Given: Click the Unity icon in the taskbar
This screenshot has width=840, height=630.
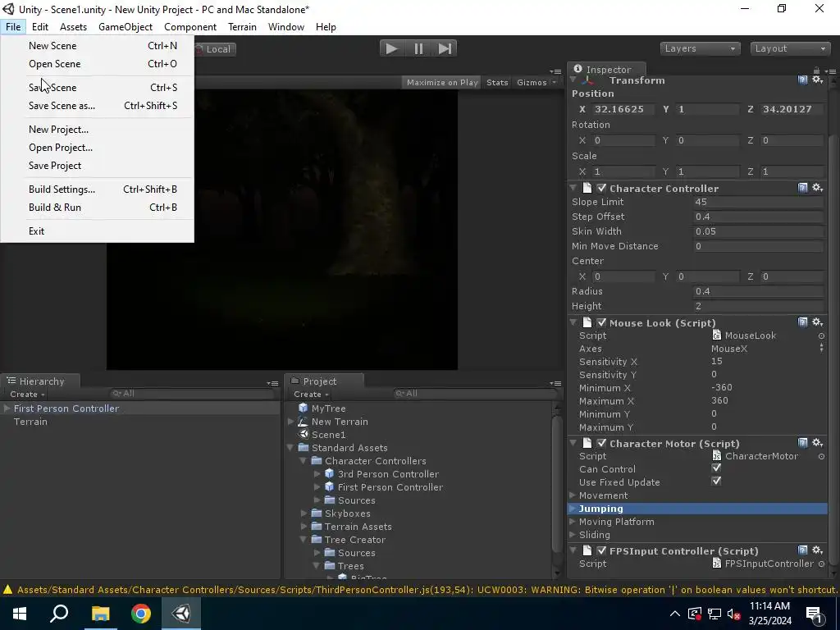Looking at the screenshot, I should (x=181, y=614).
